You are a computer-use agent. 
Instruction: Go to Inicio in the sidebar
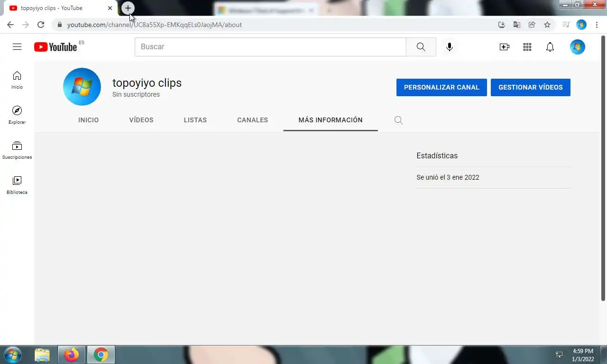point(17,80)
